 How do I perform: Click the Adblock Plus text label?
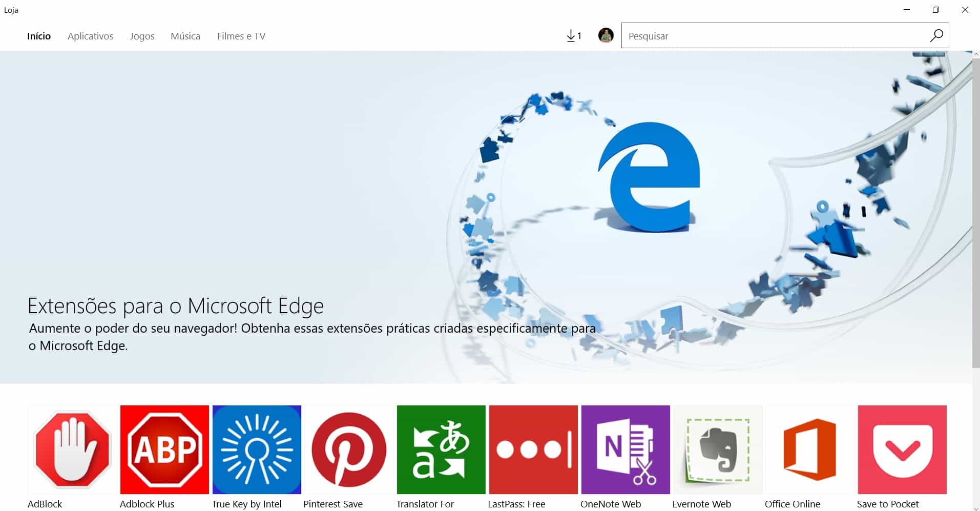point(147,504)
